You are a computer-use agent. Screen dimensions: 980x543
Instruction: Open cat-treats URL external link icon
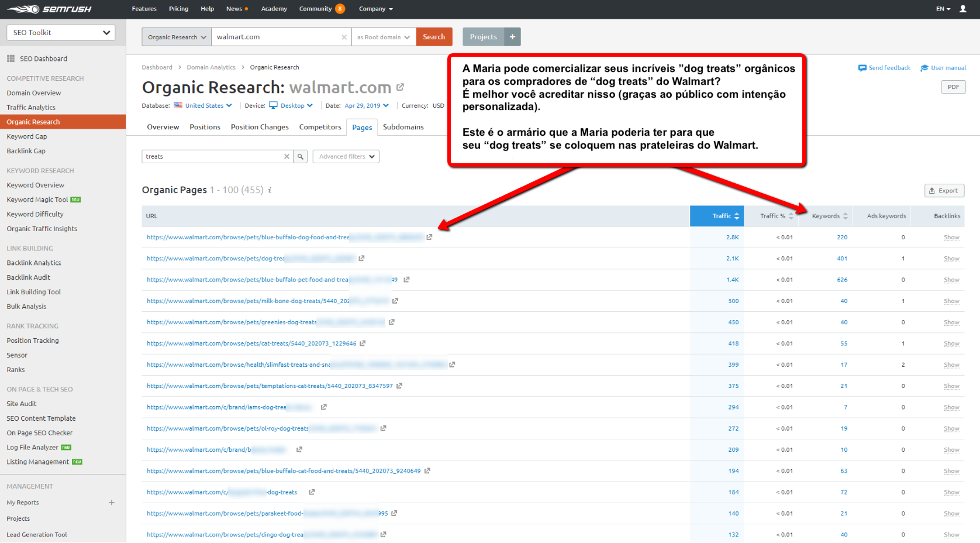363,343
